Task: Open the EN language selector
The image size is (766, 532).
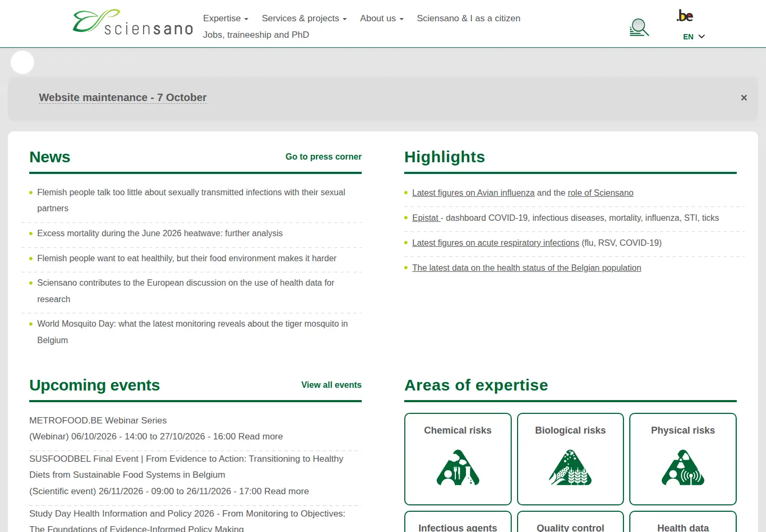Action: (x=694, y=37)
